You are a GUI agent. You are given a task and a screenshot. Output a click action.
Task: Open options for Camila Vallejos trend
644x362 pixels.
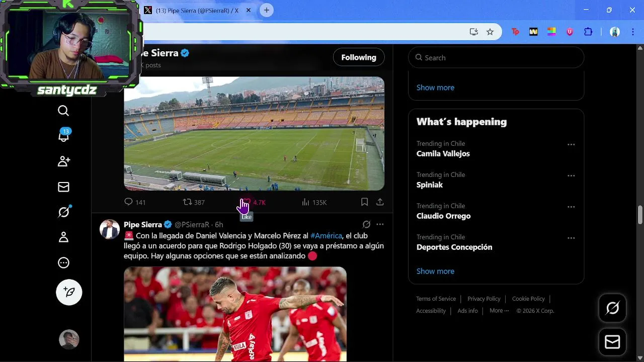pos(571,144)
